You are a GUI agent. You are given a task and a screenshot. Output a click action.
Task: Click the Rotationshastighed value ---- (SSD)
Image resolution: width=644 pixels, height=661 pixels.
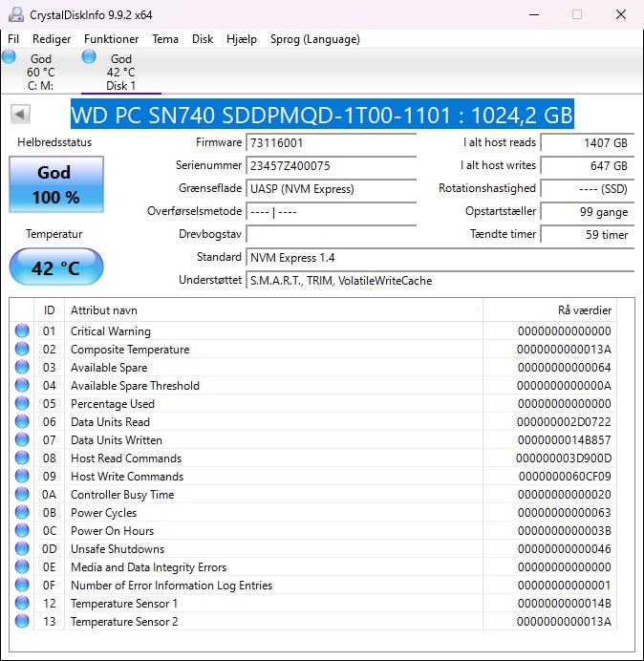(x=587, y=188)
